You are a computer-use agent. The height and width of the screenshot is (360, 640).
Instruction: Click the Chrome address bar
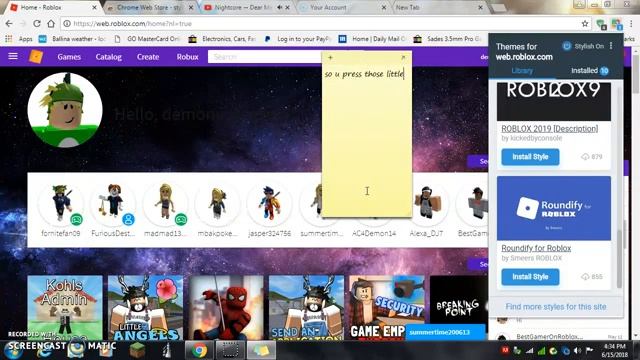pyautogui.click(x=322, y=24)
